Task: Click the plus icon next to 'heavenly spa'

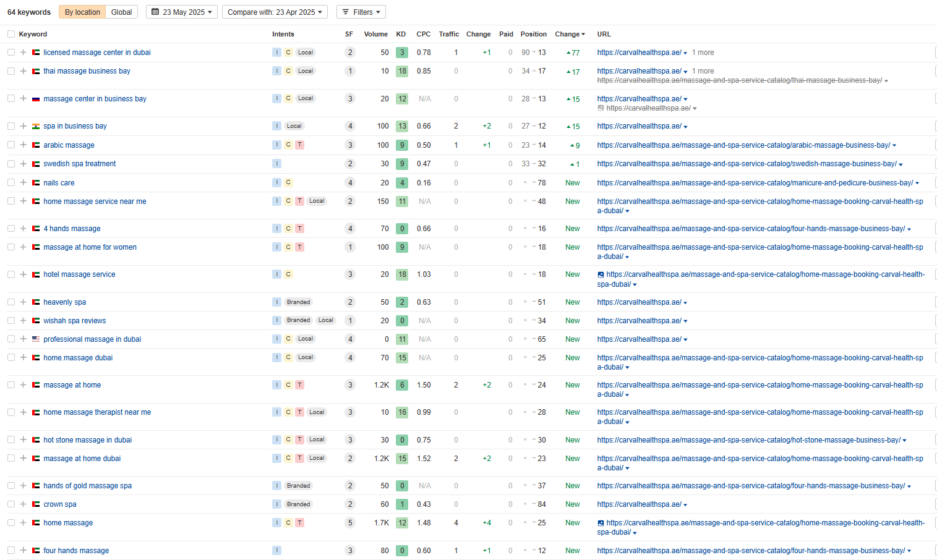Action: pyautogui.click(x=23, y=302)
